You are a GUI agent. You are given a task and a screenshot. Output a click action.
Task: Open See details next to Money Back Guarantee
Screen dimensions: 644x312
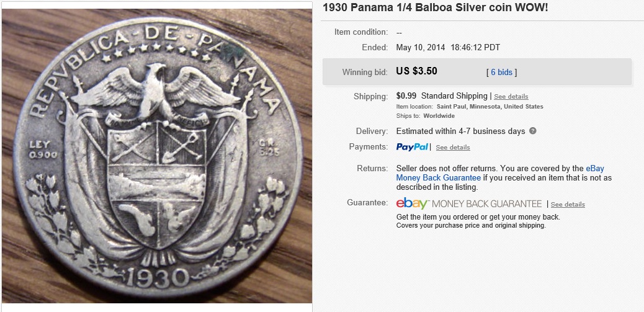[x=568, y=205]
